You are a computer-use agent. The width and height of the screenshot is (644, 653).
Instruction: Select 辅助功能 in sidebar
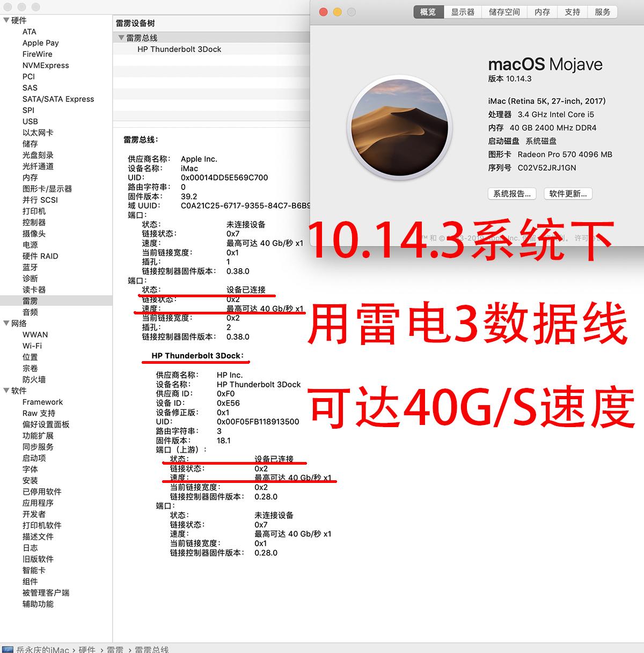38,604
